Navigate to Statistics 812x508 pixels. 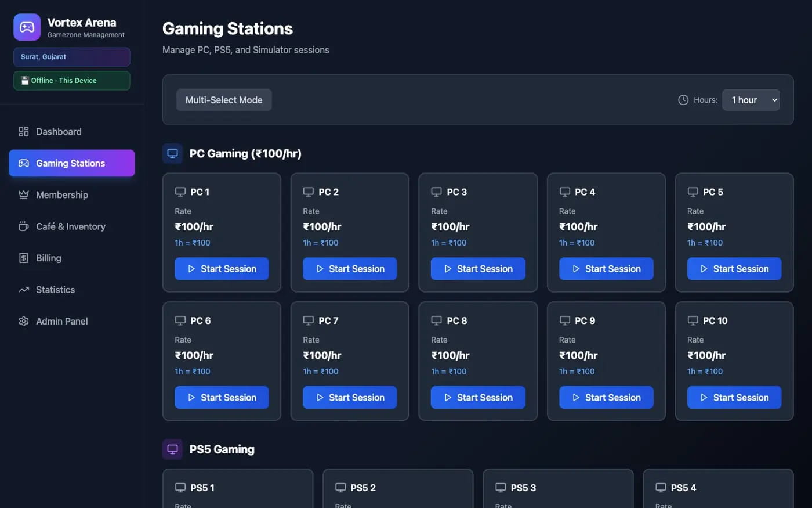pyautogui.click(x=72, y=290)
